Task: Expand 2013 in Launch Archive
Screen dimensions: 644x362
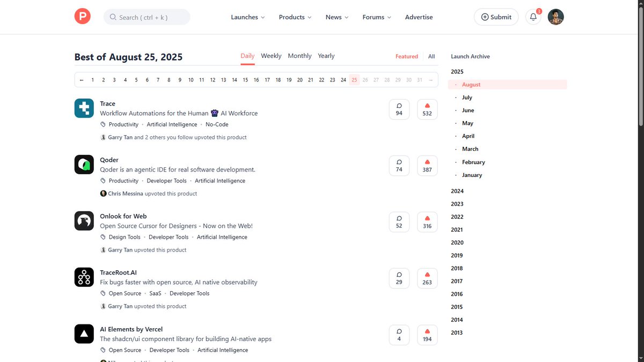Action: pos(457,333)
